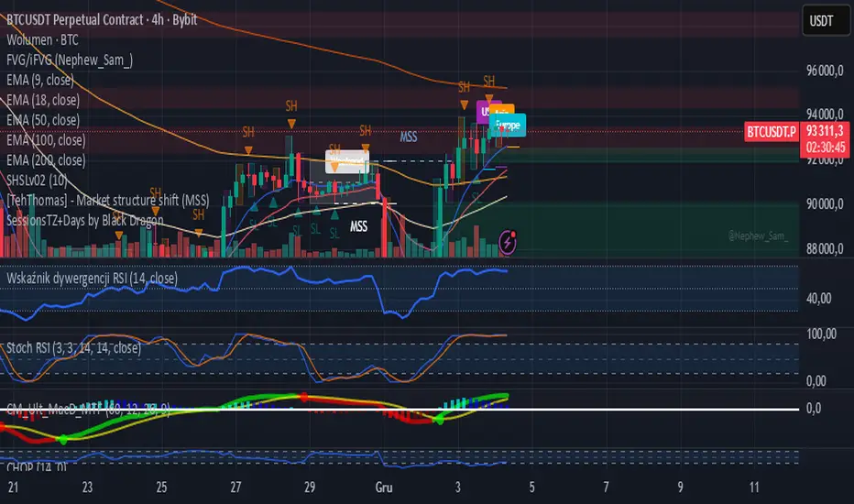Click the BTCUSDT.P price label
This screenshot has width=854, height=504.
pyautogui.click(x=772, y=132)
